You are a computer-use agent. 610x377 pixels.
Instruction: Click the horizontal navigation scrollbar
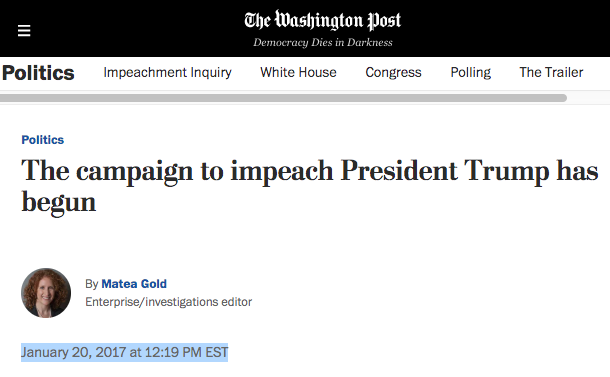click(283, 98)
